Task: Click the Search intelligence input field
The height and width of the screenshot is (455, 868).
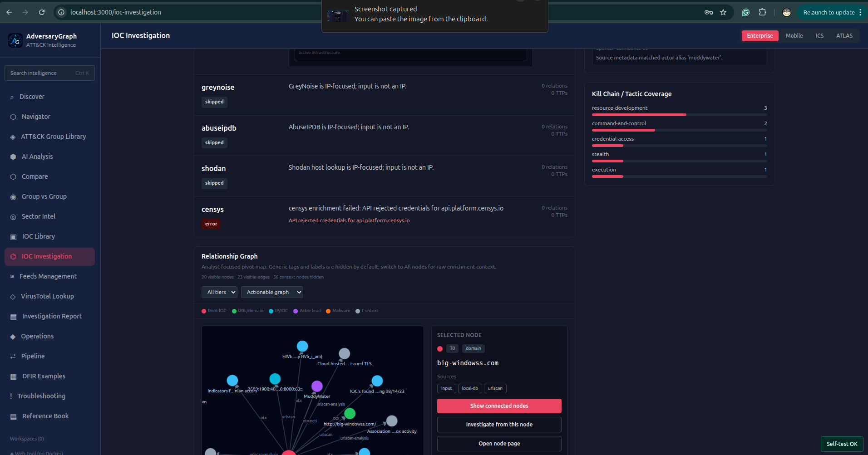Action: (x=49, y=73)
